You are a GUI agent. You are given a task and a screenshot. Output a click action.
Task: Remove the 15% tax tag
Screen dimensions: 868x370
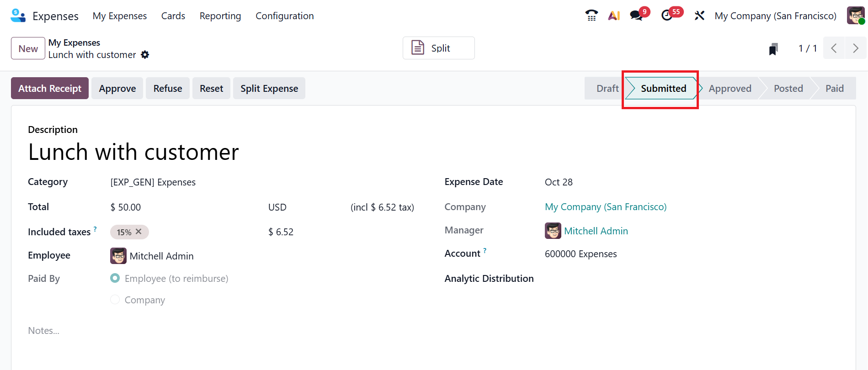click(x=139, y=232)
